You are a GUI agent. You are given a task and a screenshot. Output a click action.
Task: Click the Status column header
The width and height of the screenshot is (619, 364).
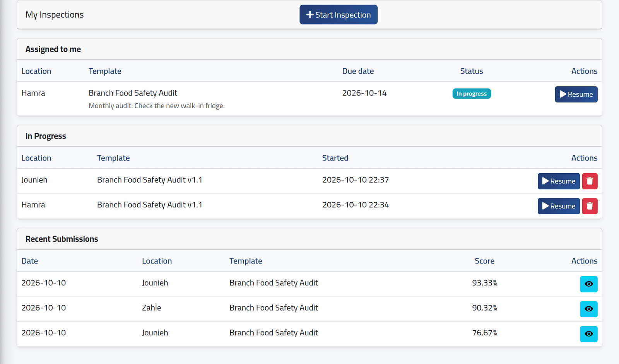472,71
